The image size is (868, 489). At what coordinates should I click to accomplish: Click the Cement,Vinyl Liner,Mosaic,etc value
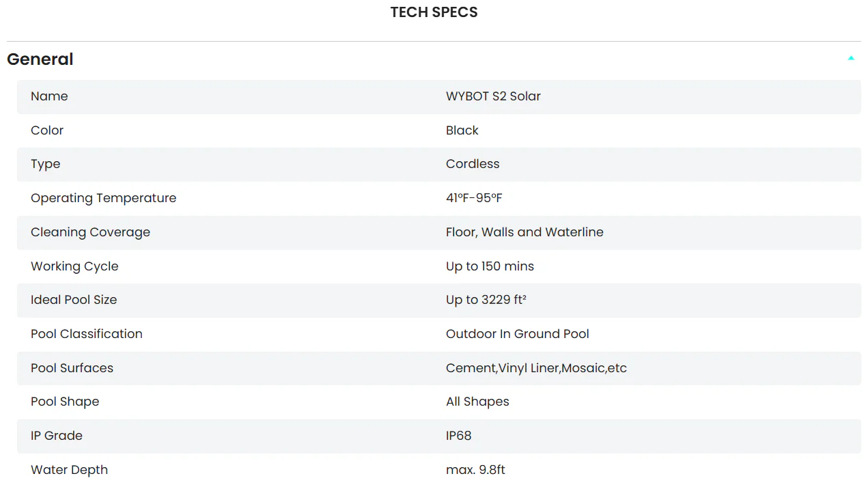point(536,368)
